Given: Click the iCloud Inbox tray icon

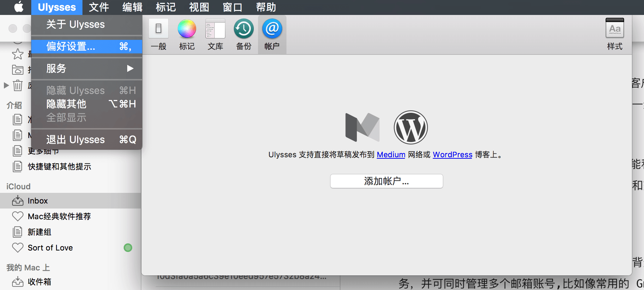Looking at the screenshot, I should tap(18, 201).
